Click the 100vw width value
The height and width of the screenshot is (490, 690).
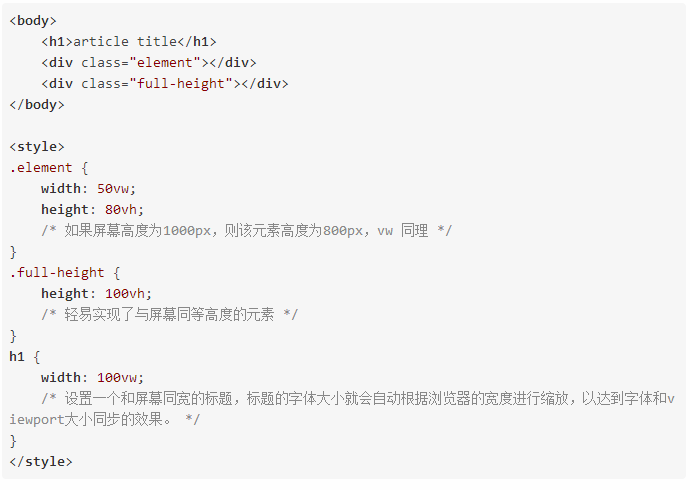point(117,378)
